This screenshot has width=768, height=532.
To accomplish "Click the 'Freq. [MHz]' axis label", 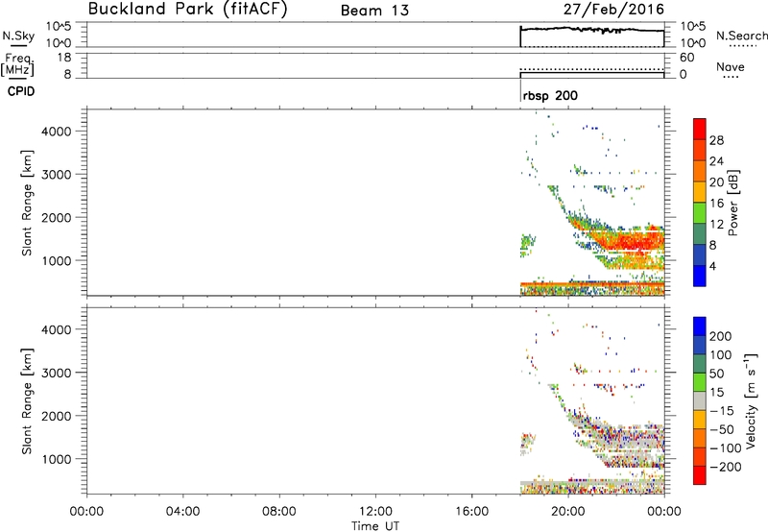I will 17,64.
